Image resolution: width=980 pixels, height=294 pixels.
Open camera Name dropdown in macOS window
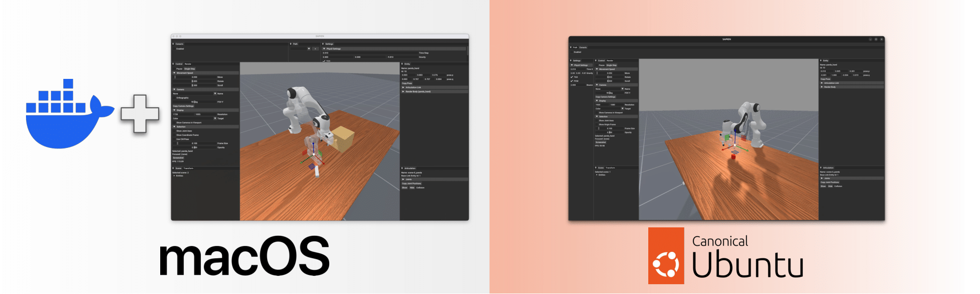coord(215,94)
